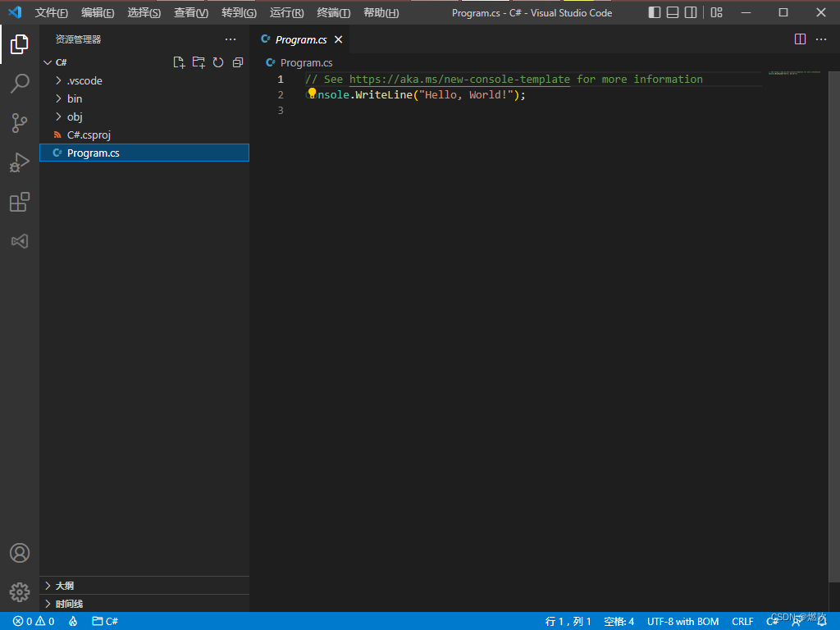Open the aka.ms/new-console-template link
This screenshot has height=630, width=840.
pyautogui.click(x=459, y=80)
